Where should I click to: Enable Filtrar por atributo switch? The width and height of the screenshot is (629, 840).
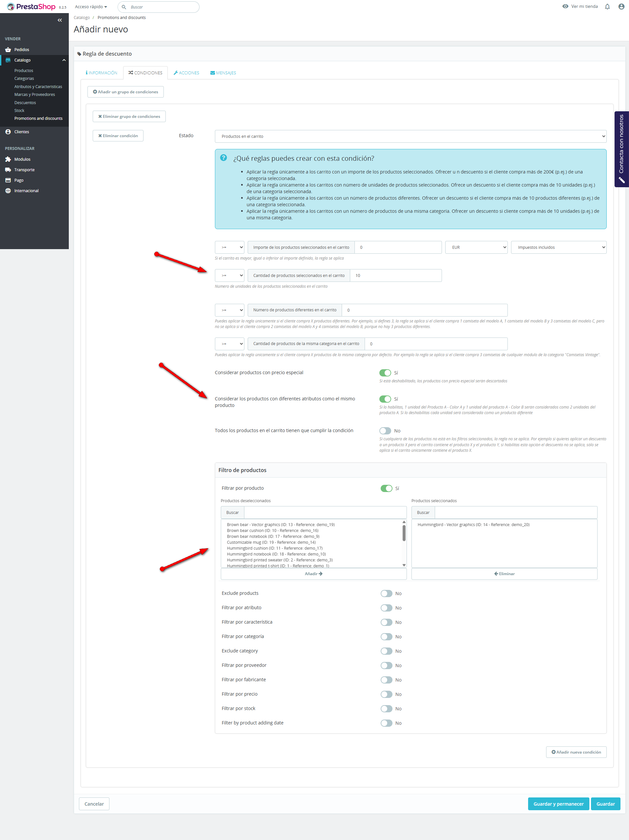[x=387, y=608]
